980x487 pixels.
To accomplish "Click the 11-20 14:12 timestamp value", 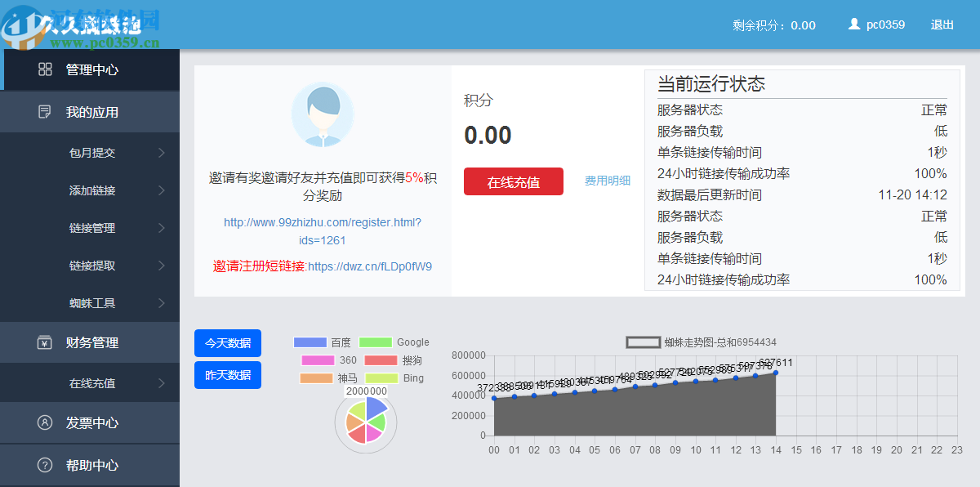I will pos(913,194).
